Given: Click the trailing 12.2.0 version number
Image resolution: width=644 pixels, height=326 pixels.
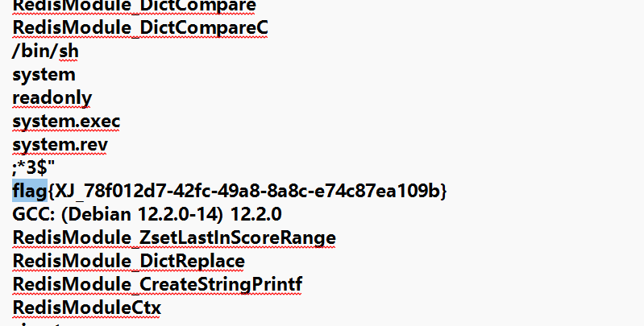Looking at the screenshot, I should pyautogui.click(x=256, y=215).
